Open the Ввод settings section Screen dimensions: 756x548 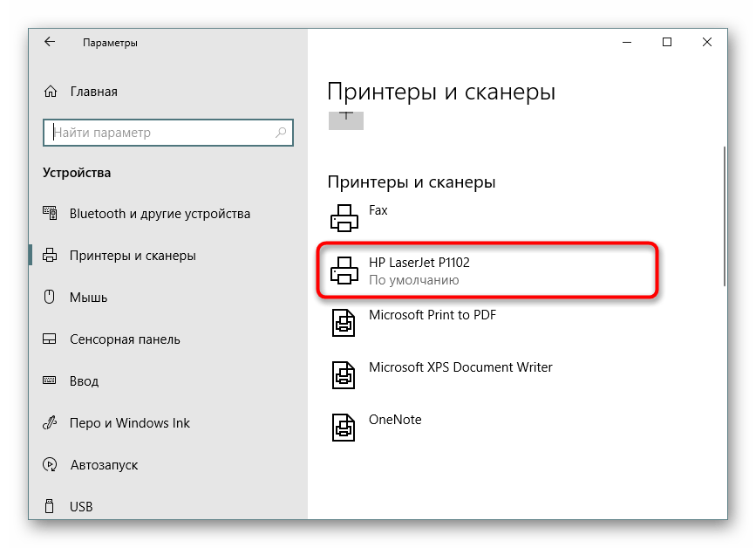point(84,381)
